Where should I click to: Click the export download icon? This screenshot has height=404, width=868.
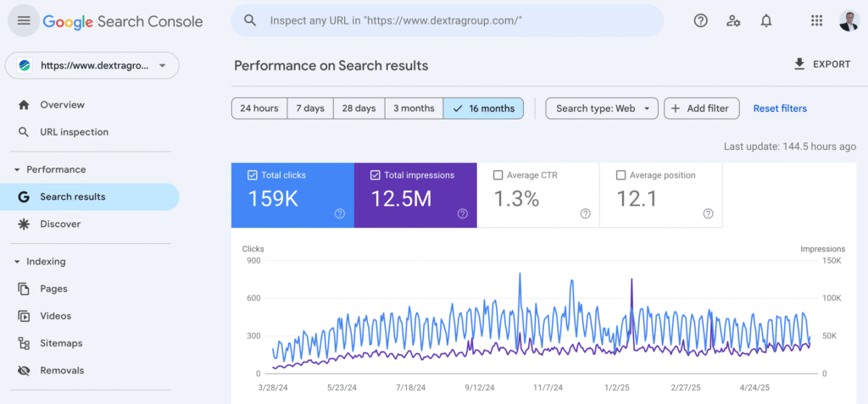(x=799, y=64)
